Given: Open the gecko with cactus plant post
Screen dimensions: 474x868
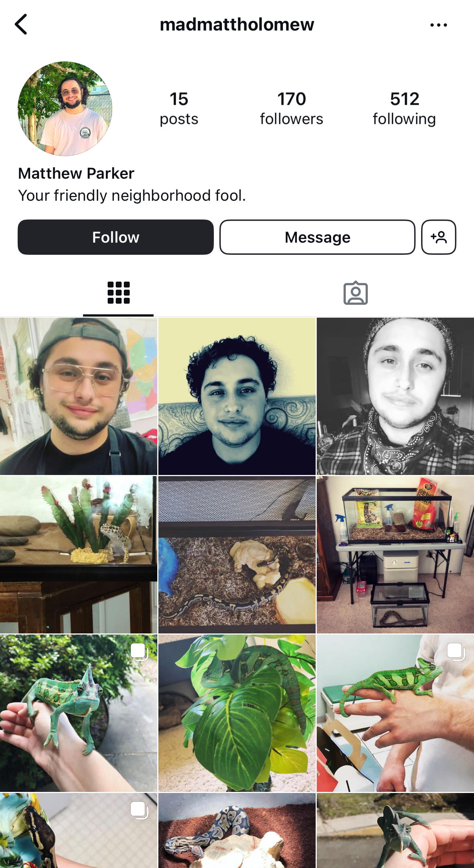Looking at the screenshot, I should pos(79,555).
